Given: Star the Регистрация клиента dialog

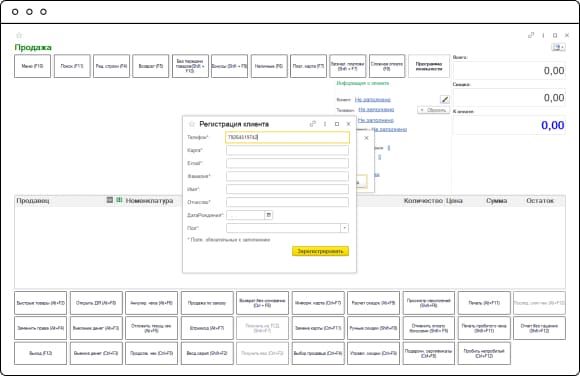Looking at the screenshot, I should (192, 124).
